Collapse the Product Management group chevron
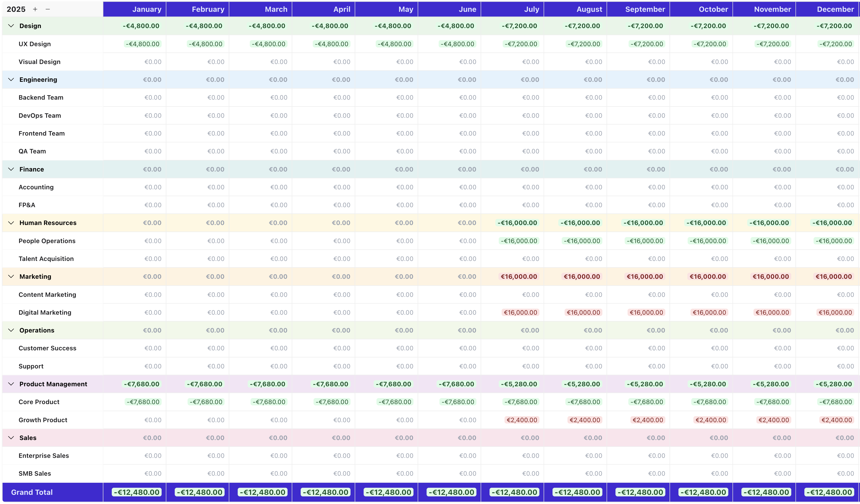 [x=11, y=384]
